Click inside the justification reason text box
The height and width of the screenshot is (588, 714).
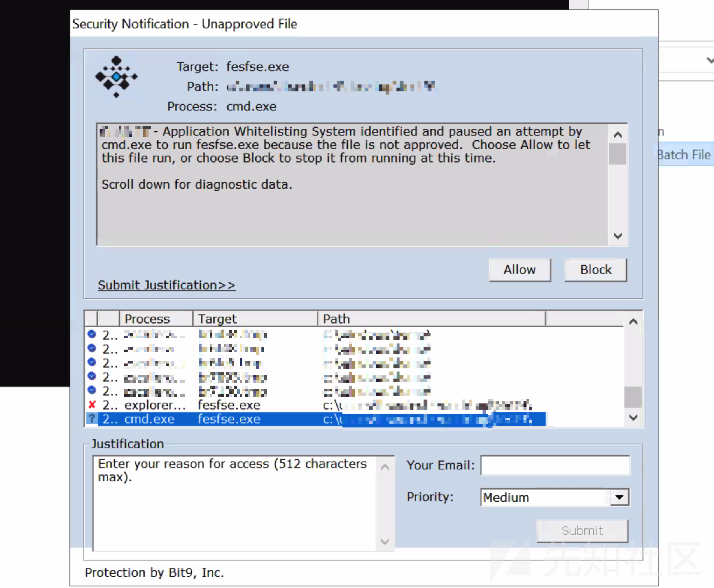[234, 503]
